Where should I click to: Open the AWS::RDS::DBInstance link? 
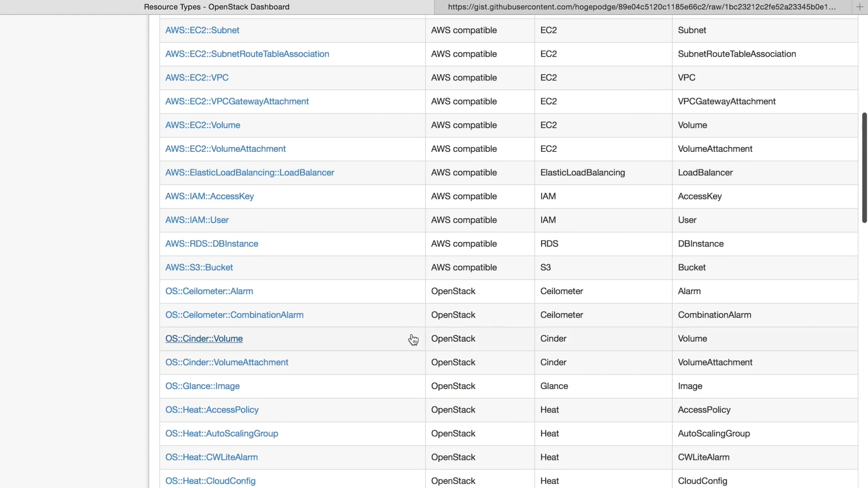point(212,244)
